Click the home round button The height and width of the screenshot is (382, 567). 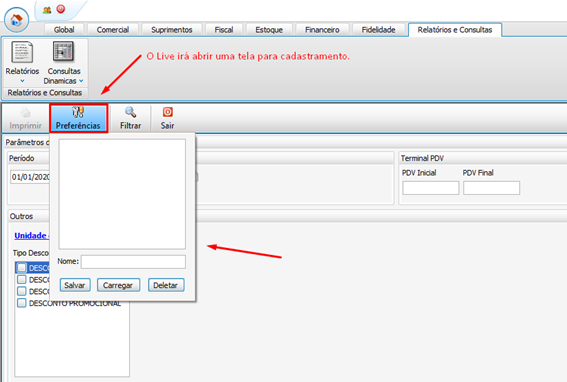pos(16,20)
